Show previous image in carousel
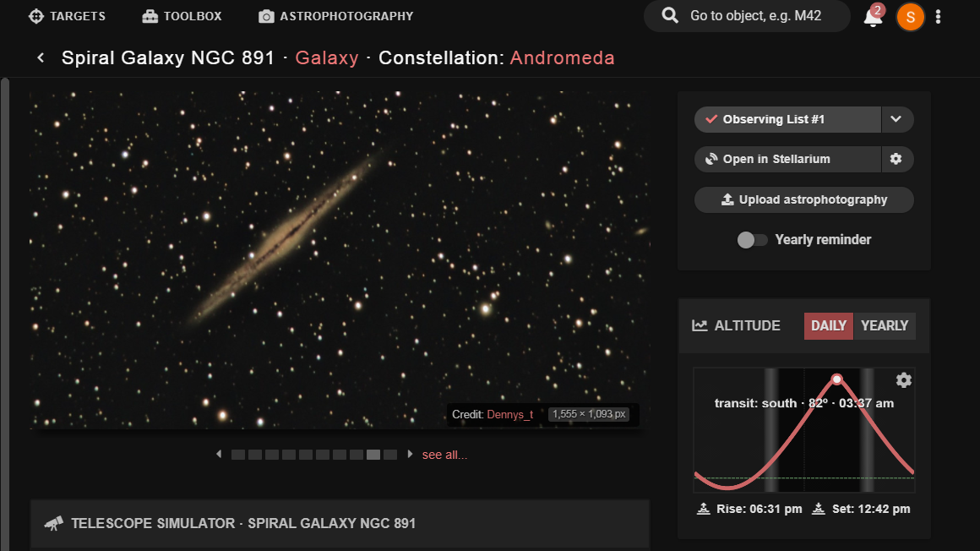Screen dimensions: 980x551 [219, 455]
